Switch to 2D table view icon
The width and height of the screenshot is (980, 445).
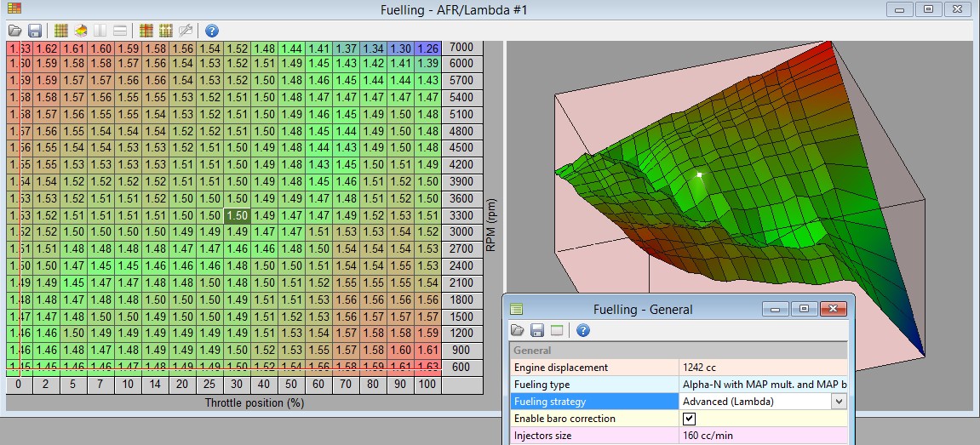(61, 31)
